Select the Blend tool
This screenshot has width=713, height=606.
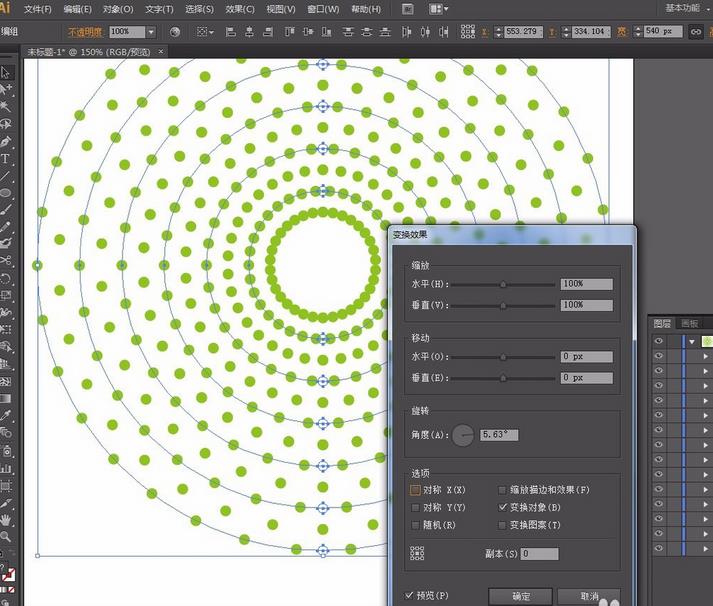5,433
